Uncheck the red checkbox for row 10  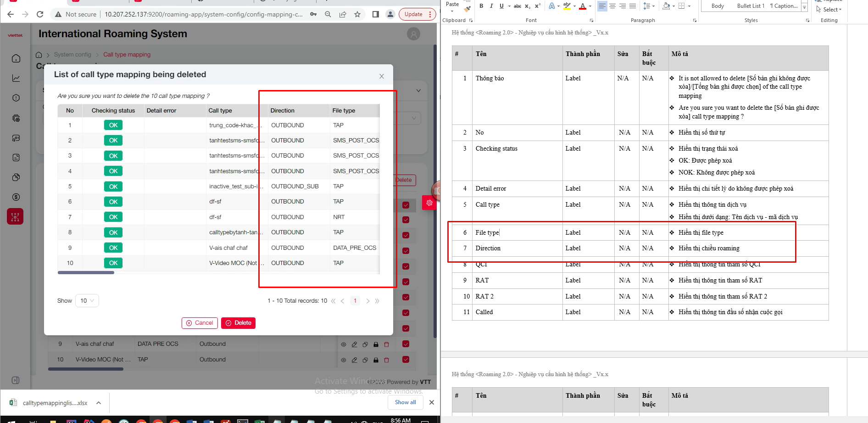point(406,359)
